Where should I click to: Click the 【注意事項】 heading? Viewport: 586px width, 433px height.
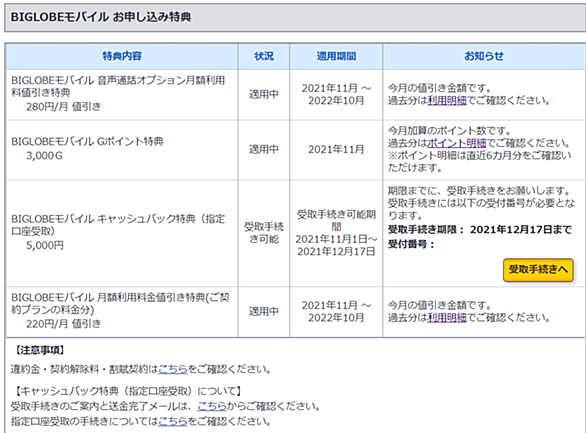click(40, 350)
